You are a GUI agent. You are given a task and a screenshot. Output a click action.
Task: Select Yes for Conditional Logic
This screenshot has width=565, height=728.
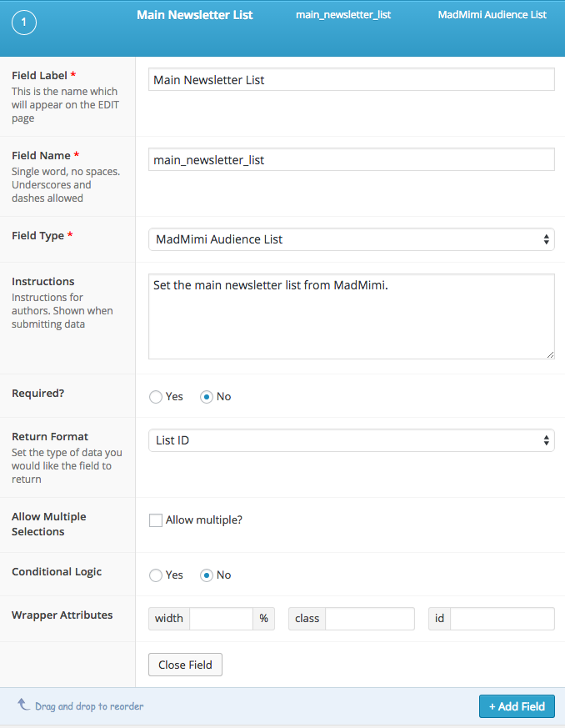point(156,575)
